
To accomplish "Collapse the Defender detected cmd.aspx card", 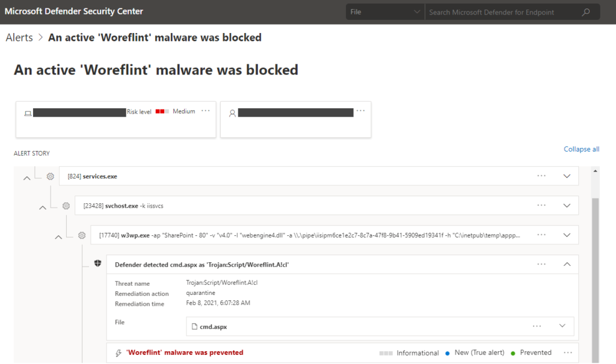I will click(x=566, y=264).
